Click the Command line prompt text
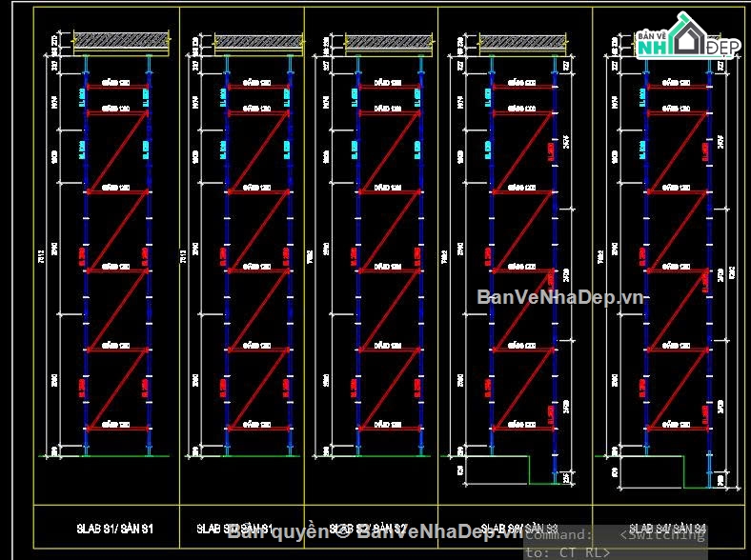 [x=616, y=543]
